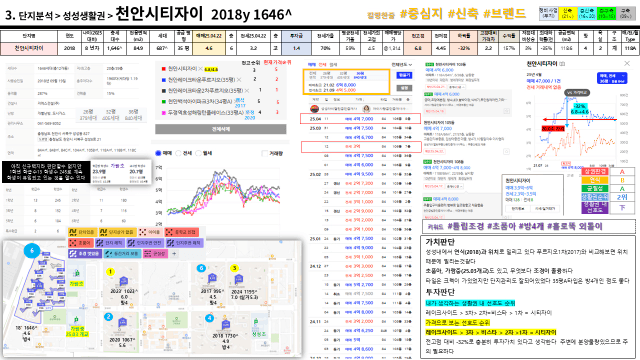
Task: Toggle the purple 단지주변 안전 filter chip
Action: [x=144, y=243]
